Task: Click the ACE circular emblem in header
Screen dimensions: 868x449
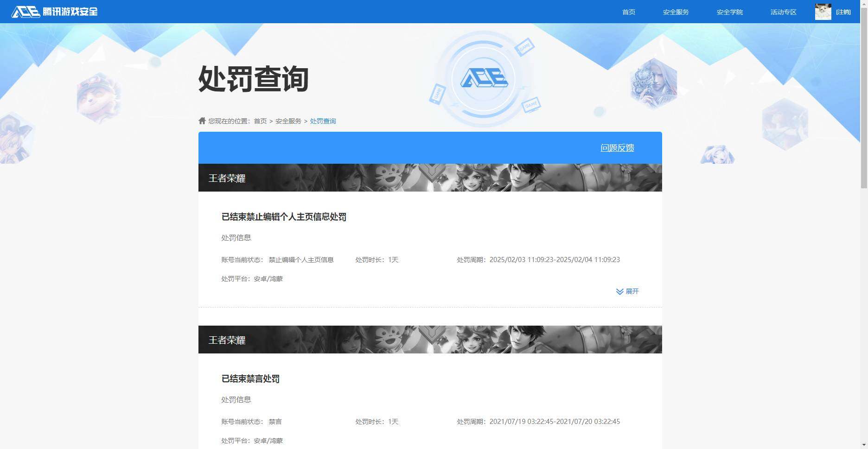Action: (x=484, y=78)
